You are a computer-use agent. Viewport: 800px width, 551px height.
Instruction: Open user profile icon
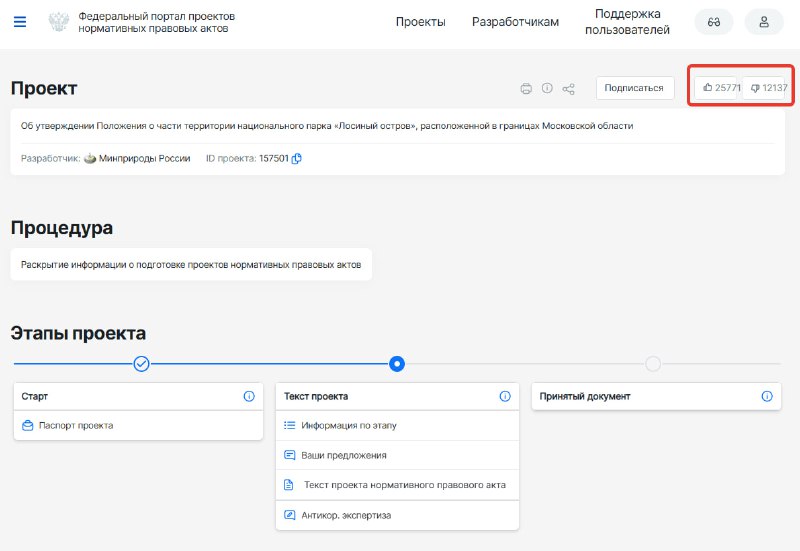764,22
